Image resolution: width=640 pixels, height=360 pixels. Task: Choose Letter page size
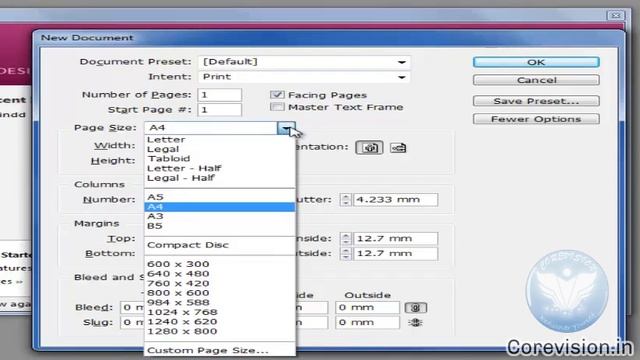click(220, 140)
